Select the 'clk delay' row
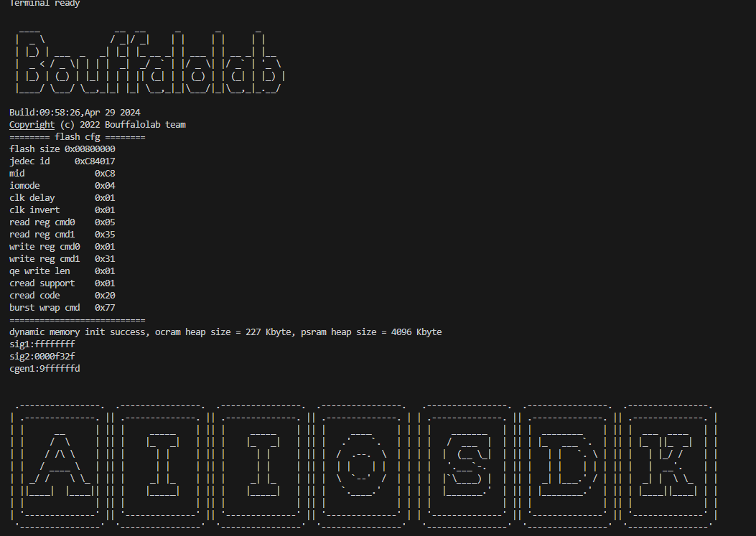756x536 pixels. tap(62, 197)
